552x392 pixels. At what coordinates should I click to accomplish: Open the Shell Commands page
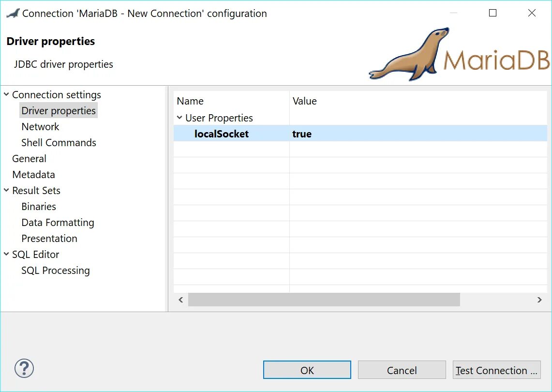click(x=59, y=143)
